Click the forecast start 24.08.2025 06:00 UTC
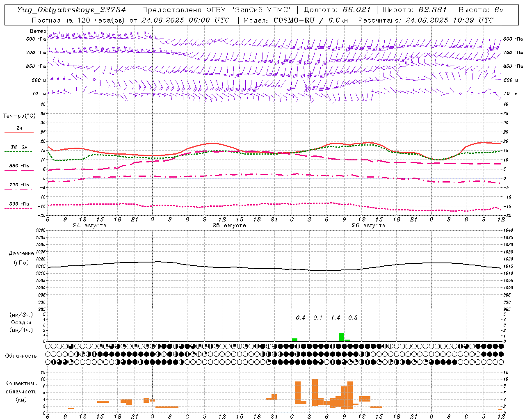Screen dimensions: 525x420 (x=185, y=20)
